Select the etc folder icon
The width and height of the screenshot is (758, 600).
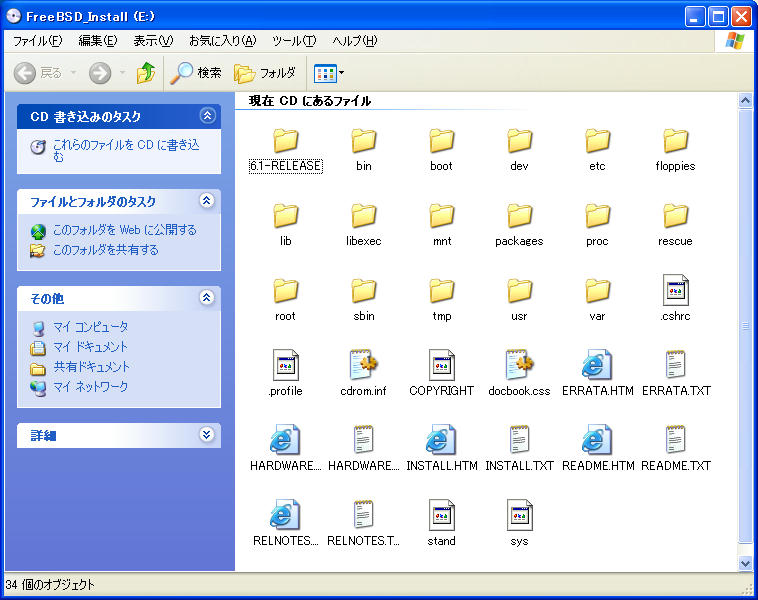(x=597, y=141)
